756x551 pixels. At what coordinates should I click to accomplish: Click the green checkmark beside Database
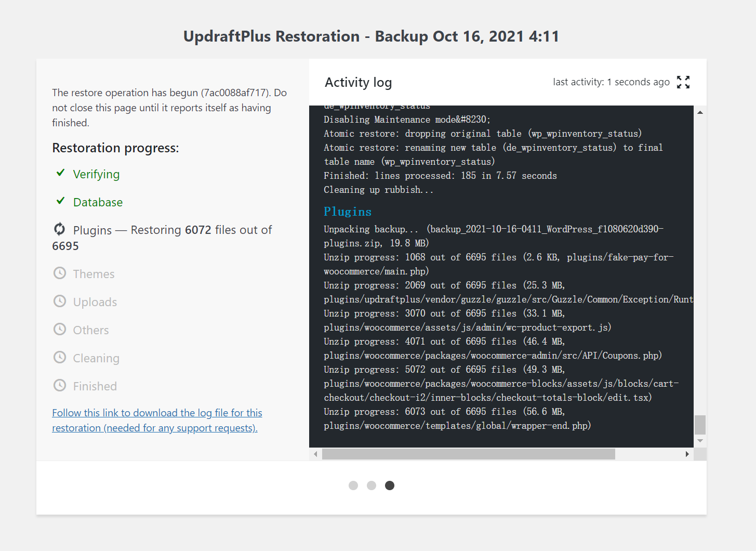click(61, 201)
